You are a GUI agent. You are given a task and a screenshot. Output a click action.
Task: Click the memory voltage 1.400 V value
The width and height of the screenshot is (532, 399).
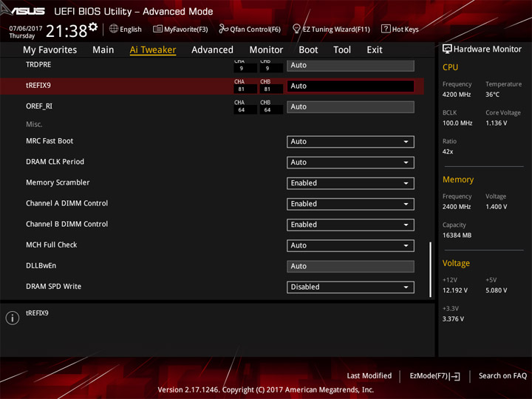(496, 207)
